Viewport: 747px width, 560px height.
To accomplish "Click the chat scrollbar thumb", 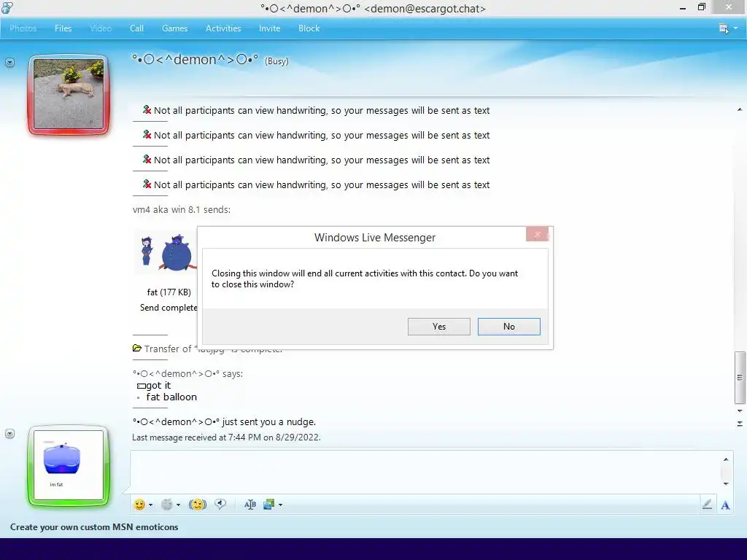I will point(740,377).
